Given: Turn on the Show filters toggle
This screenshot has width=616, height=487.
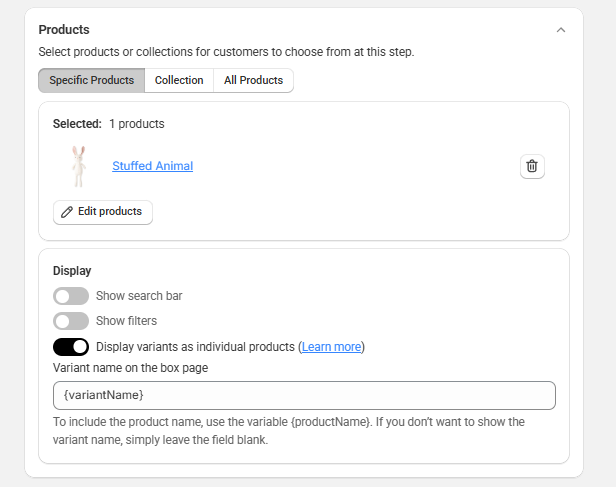Looking at the screenshot, I should point(71,321).
